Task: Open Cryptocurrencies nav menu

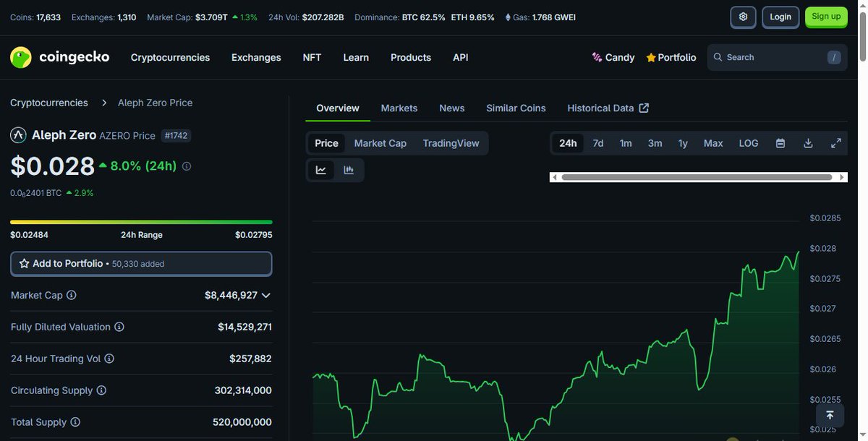Action: coord(170,57)
